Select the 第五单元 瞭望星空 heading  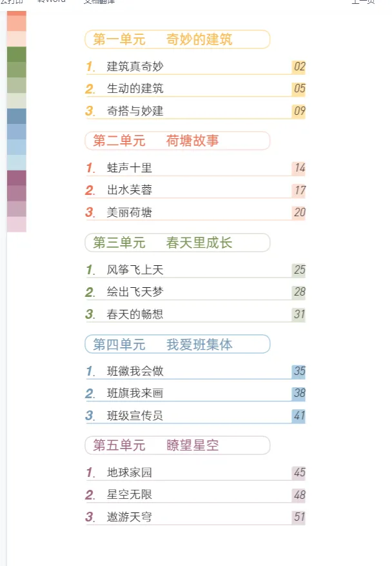pyautogui.click(x=177, y=445)
